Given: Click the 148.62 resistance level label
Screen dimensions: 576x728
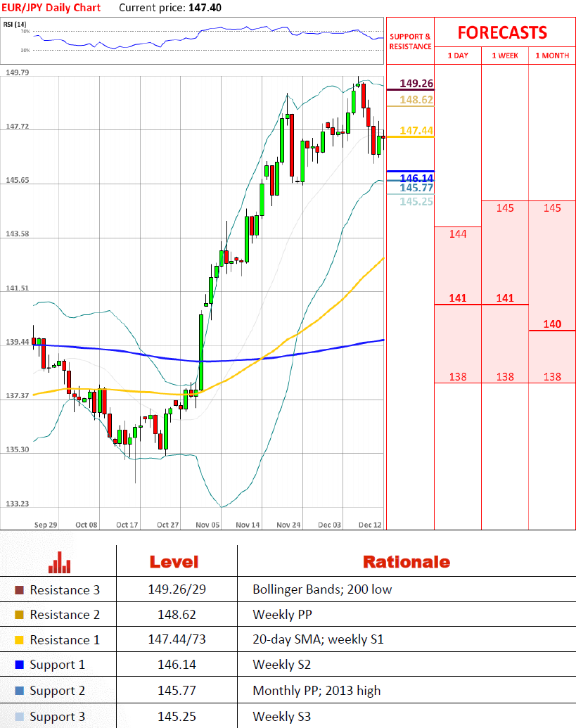Looking at the screenshot, I should coord(416,100).
